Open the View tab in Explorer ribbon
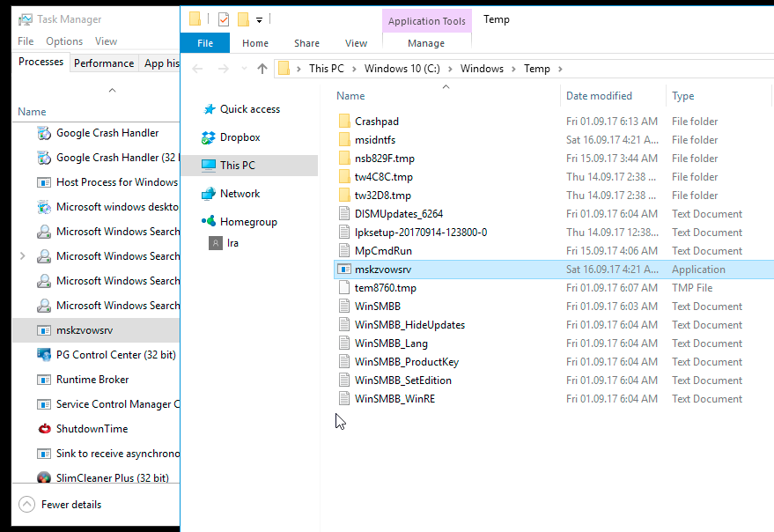This screenshot has width=774, height=532. tap(356, 43)
